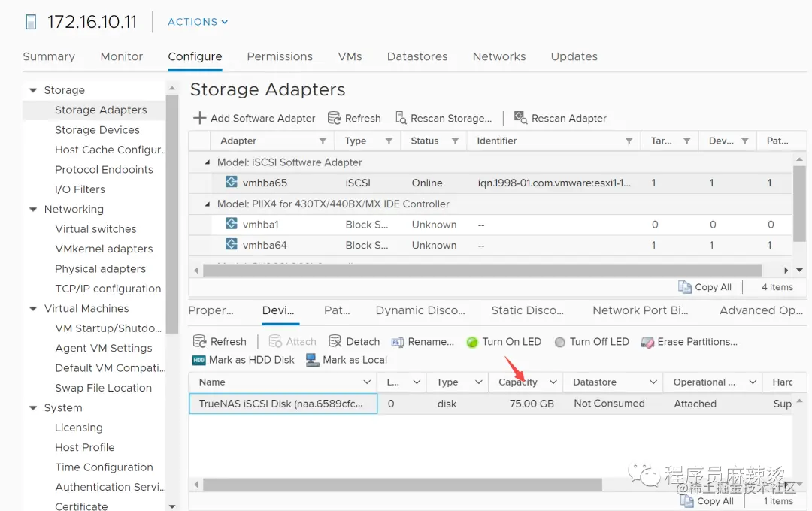Open Virtual switches settings

(x=95, y=229)
